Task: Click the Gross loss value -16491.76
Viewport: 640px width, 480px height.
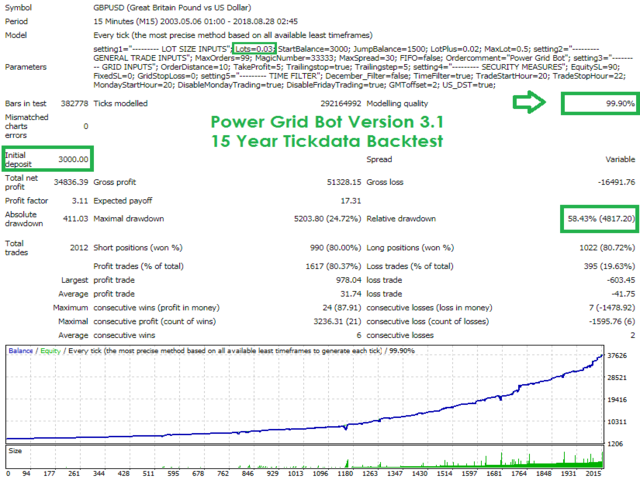Action: [616, 182]
